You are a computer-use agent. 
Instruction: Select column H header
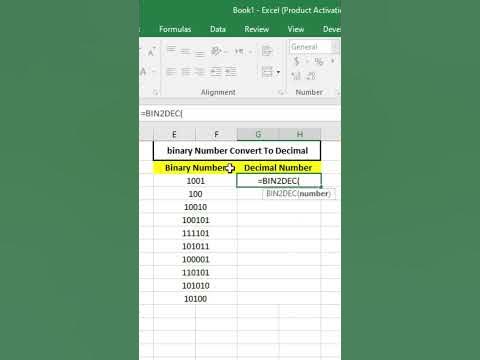click(300, 134)
